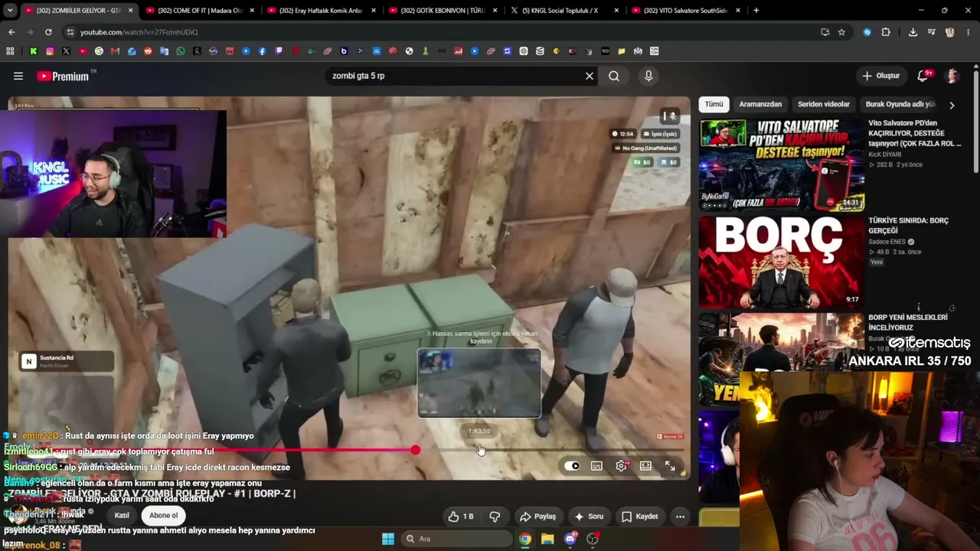
Task: Switch to the VITO Salvatore SouthSide tab
Action: tap(685, 11)
